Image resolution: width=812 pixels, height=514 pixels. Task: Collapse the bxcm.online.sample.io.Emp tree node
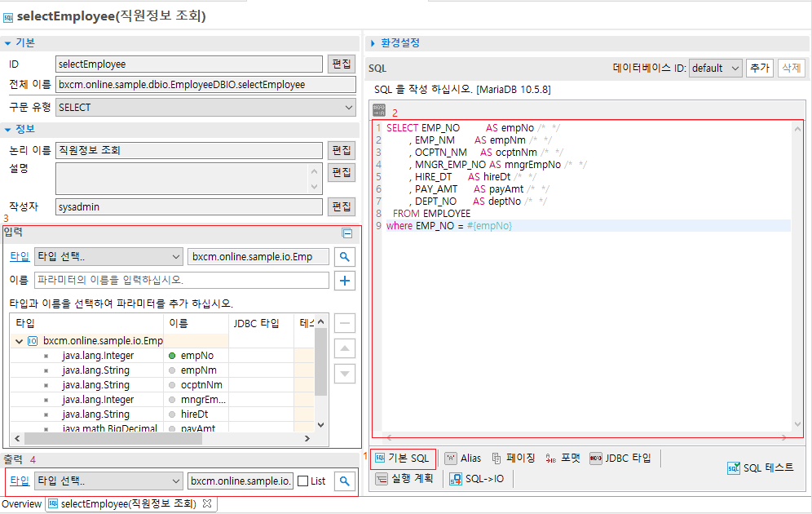(x=20, y=341)
